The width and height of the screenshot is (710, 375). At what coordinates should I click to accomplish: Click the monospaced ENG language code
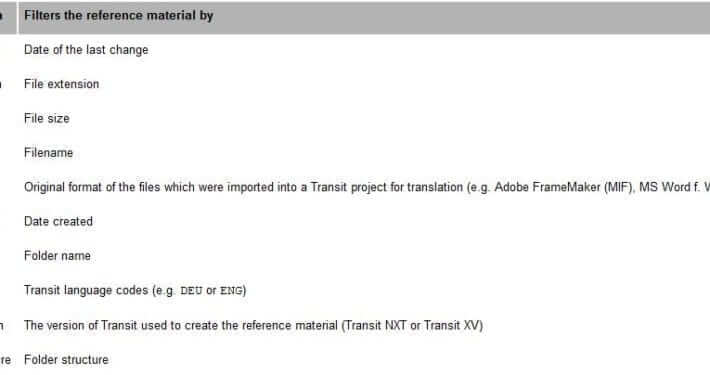(231, 291)
